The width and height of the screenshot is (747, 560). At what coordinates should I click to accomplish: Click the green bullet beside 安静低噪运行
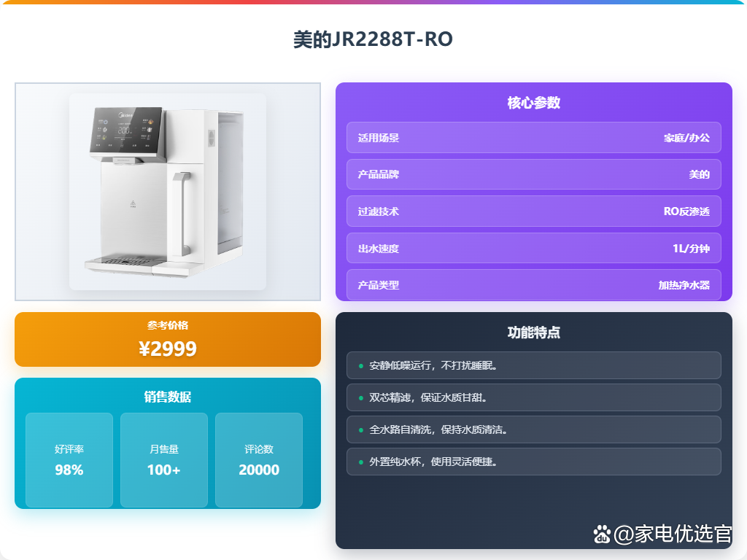(x=360, y=366)
